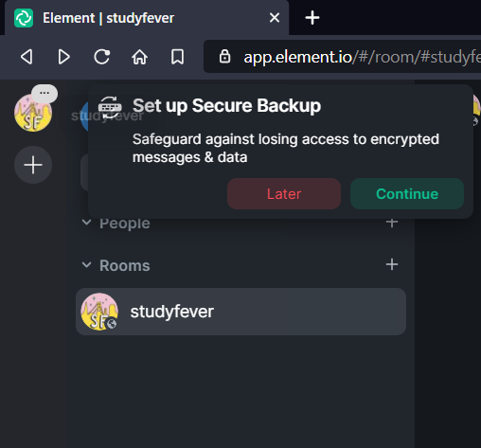Close the Element studyfever tab
The width and height of the screenshot is (481, 448).
pyautogui.click(x=275, y=18)
